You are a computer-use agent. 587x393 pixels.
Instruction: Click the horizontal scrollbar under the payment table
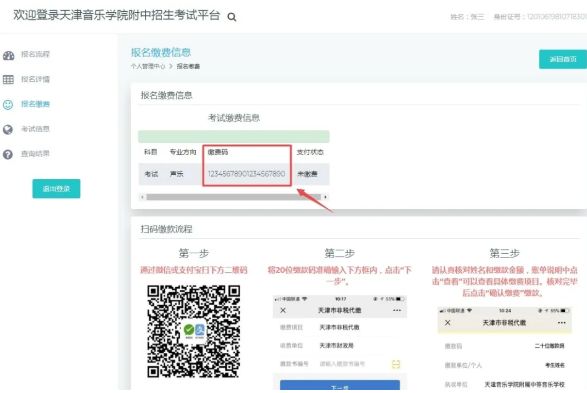click(234, 197)
